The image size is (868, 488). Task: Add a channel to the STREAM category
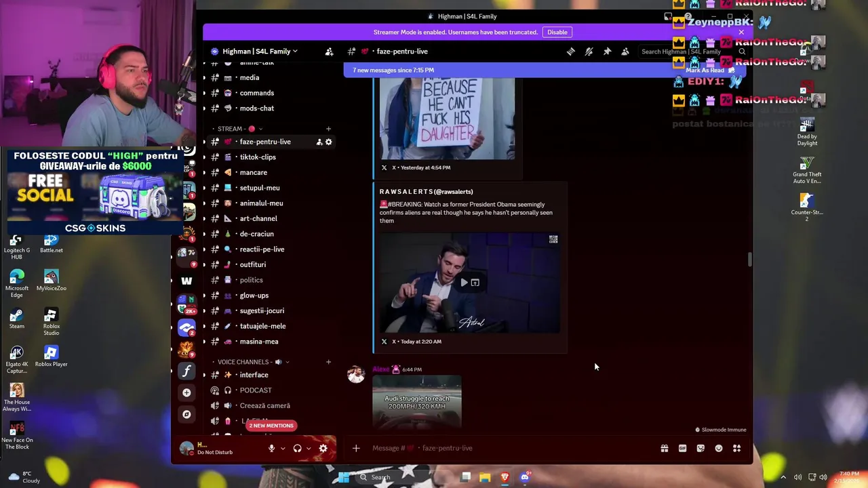click(x=328, y=129)
